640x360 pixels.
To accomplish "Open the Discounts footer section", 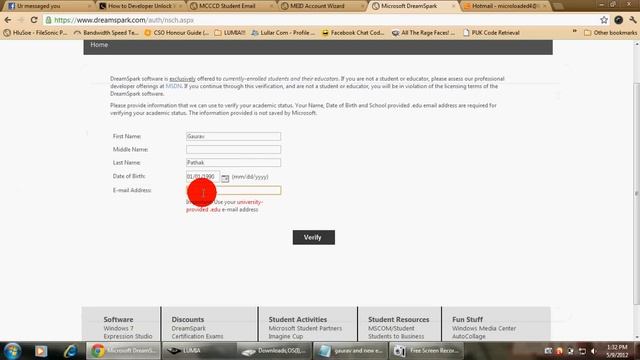I will click(x=188, y=319).
